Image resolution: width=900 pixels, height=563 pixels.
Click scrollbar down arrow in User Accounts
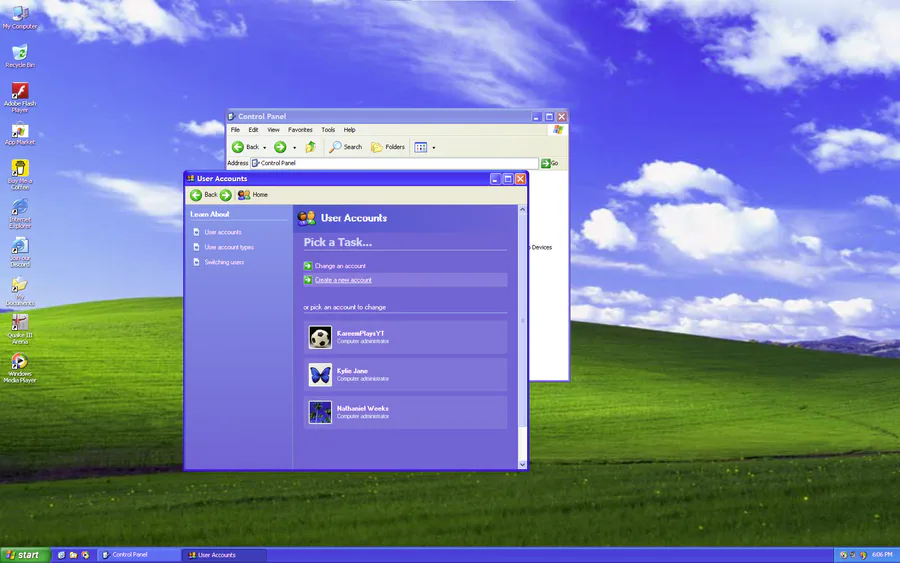click(522, 464)
